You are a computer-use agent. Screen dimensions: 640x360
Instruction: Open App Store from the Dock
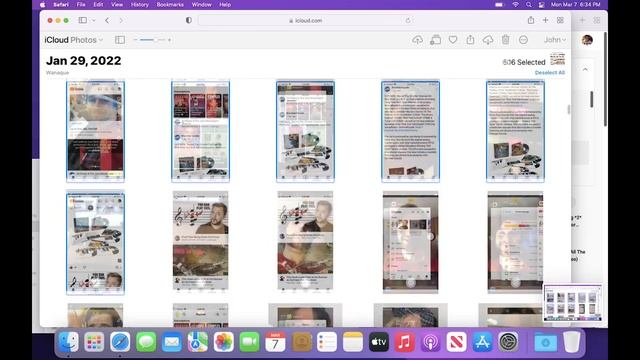[x=482, y=342]
